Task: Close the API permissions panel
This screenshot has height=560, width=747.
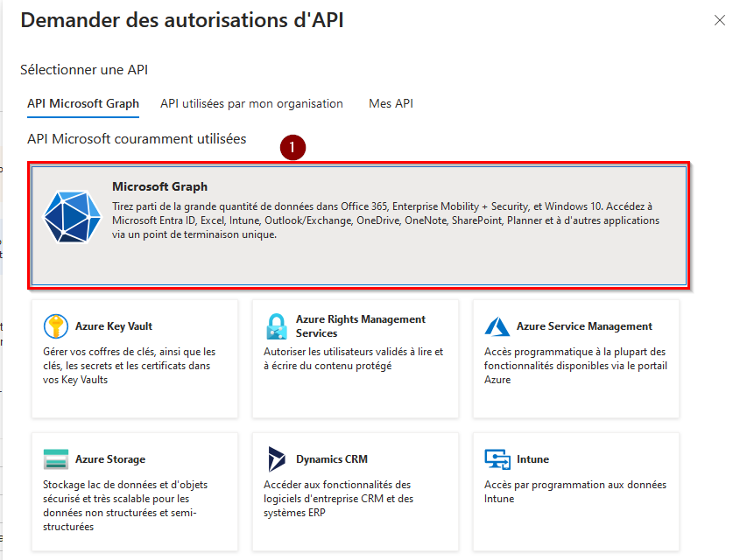Action: pyautogui.click(x=719, y=20)
